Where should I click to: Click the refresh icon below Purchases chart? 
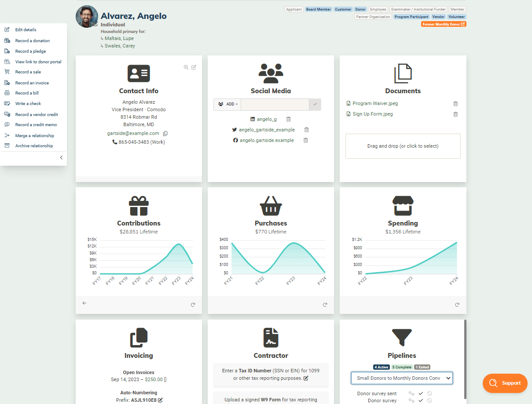pyautogui.click(x=325, y=304)
